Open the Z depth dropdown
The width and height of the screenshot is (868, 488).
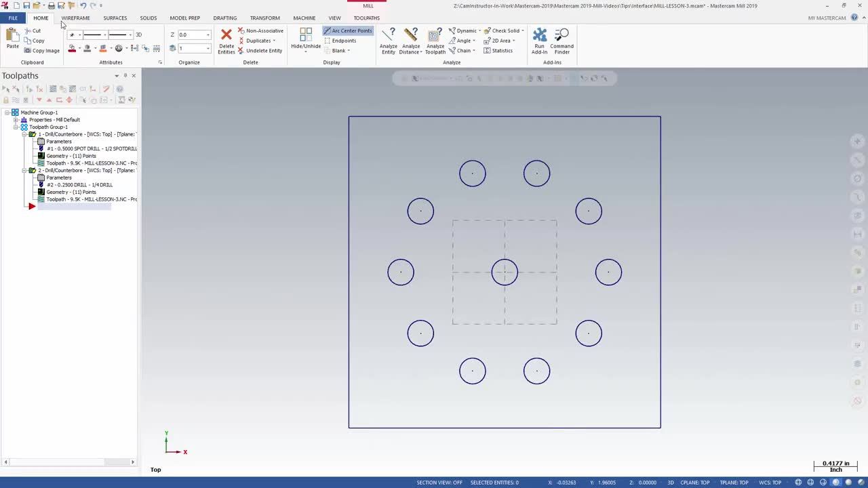[x=208, y=35]
